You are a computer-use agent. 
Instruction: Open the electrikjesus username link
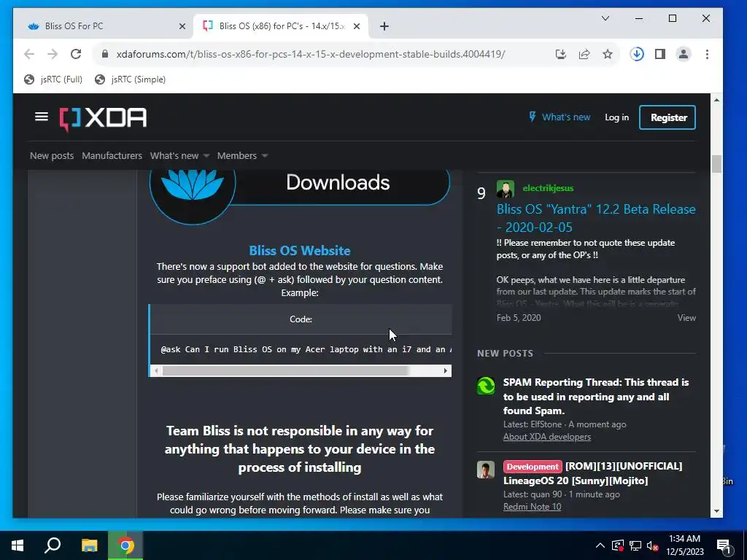(548, 188)
